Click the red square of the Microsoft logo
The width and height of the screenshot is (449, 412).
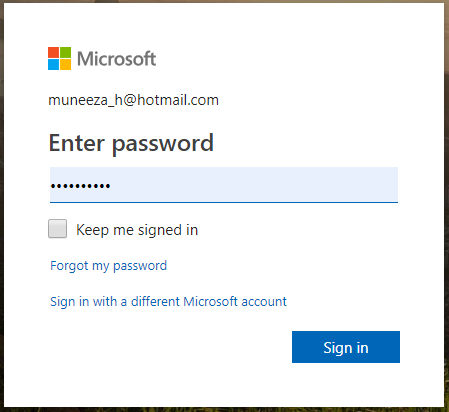[53, 52]
